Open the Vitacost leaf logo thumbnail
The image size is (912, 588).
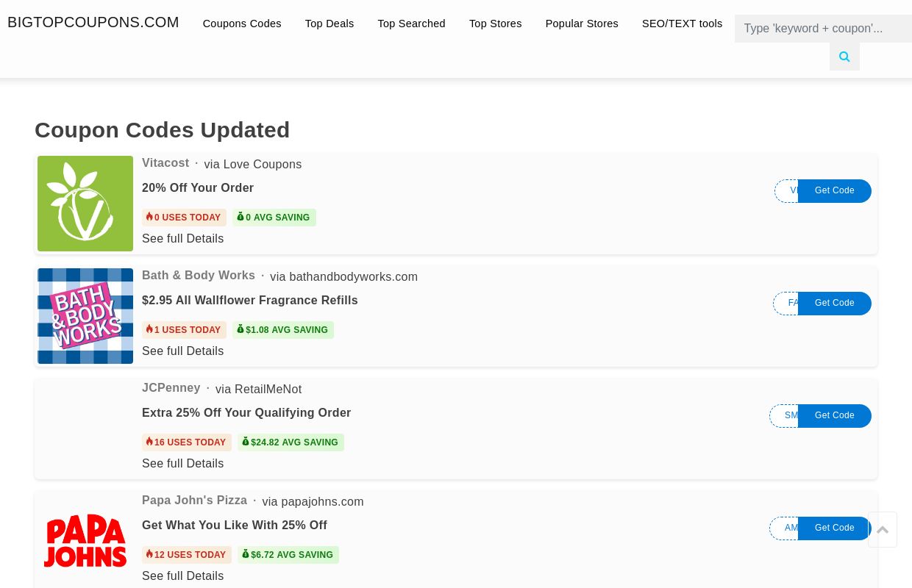pyautogui.click(x=85, y=204)
